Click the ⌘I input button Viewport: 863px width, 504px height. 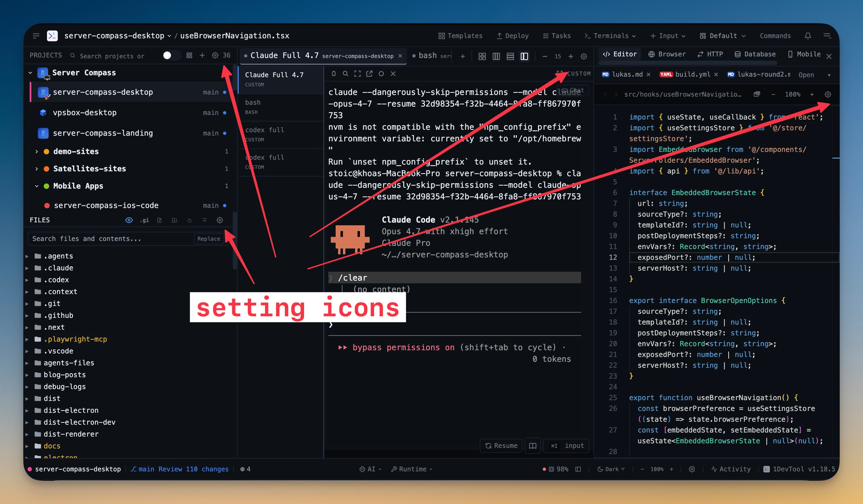click(x=566, y=445)
